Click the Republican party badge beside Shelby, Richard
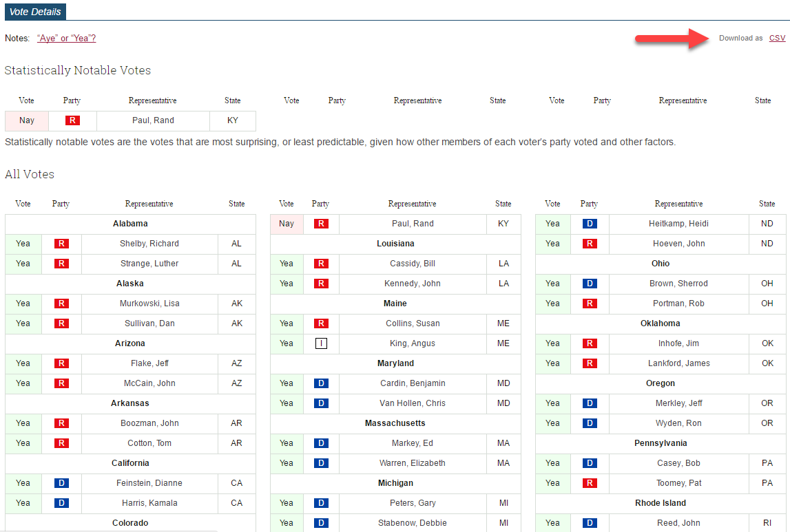The height and width of the screenshot is (532, 790). coord(62,244)
